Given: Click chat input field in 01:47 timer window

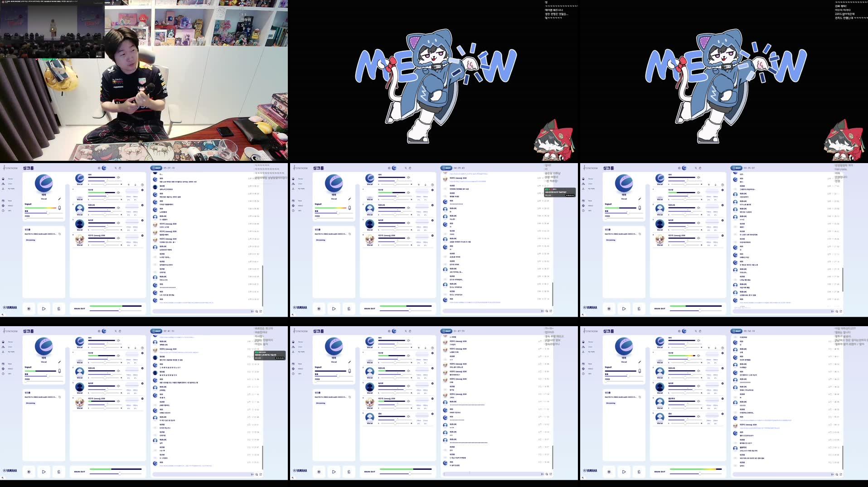Looking at the screenshot, I should pos(493,474).
